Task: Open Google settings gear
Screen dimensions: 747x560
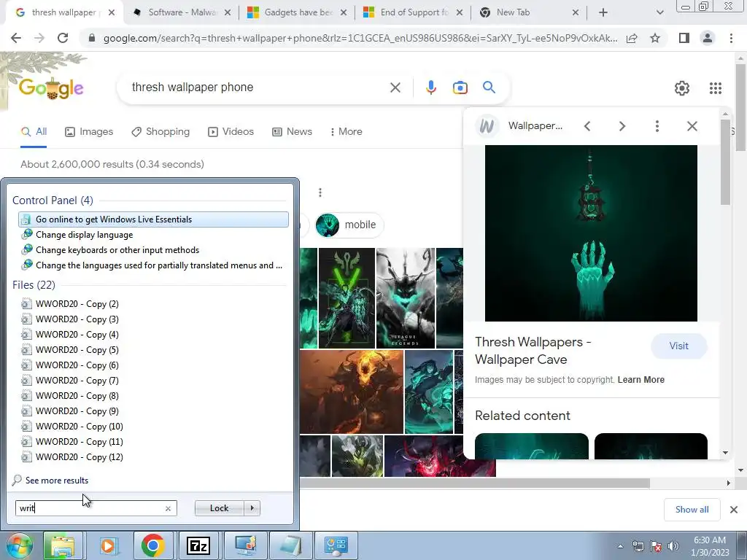Action: [x=682, y=88]
